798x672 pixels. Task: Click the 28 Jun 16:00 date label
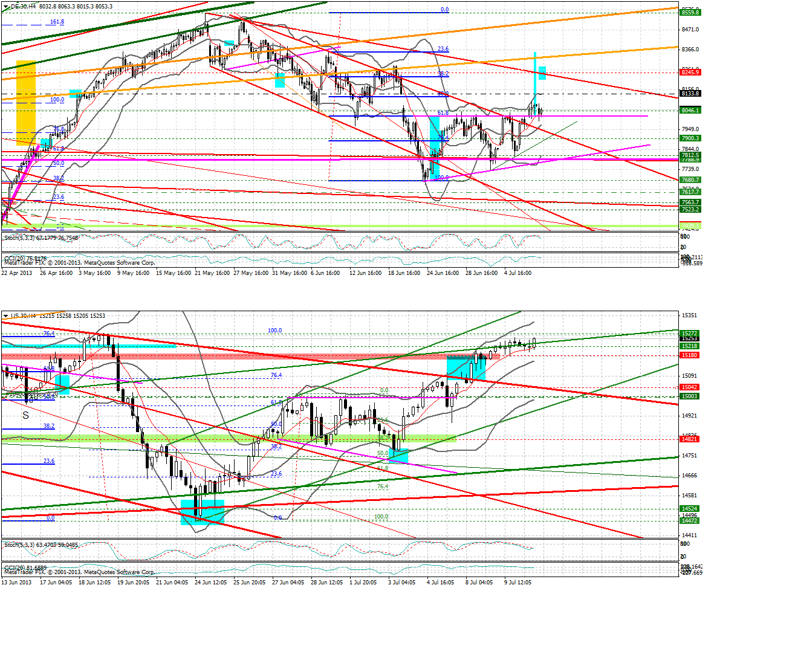[x=482, y=273]
